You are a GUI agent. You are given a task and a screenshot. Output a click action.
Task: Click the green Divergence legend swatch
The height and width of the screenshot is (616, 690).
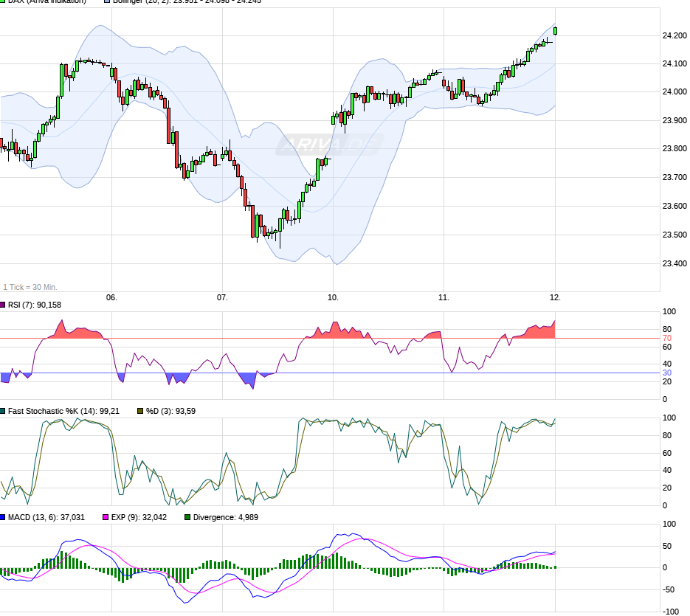pyautogui.click(x=187, y=517)
